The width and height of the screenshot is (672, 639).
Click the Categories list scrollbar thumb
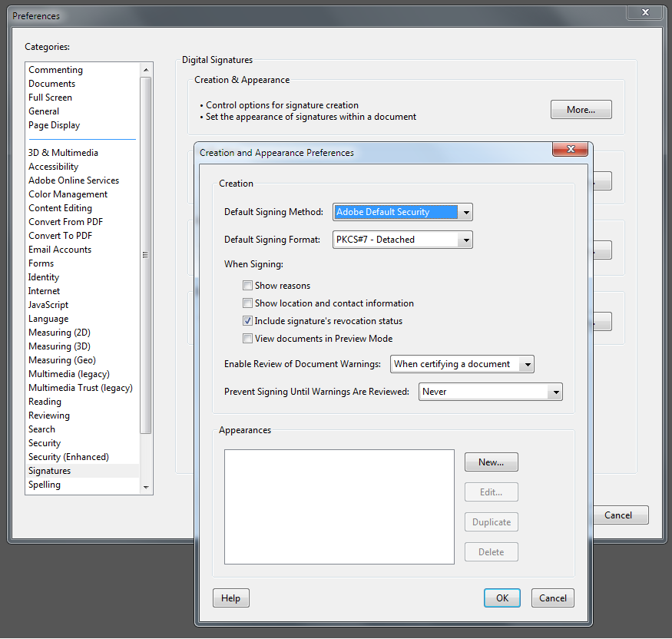[x=146, y=255]
